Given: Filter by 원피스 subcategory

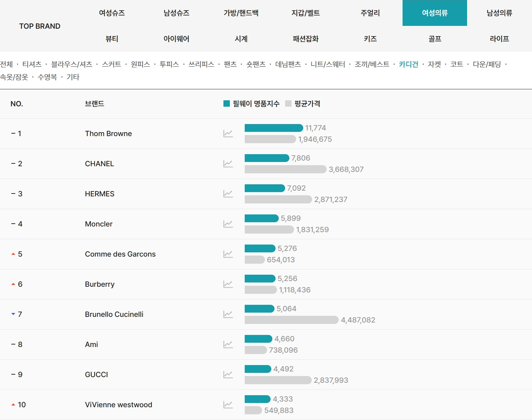Looking at the screenshot, I should [x=140, y=64].
